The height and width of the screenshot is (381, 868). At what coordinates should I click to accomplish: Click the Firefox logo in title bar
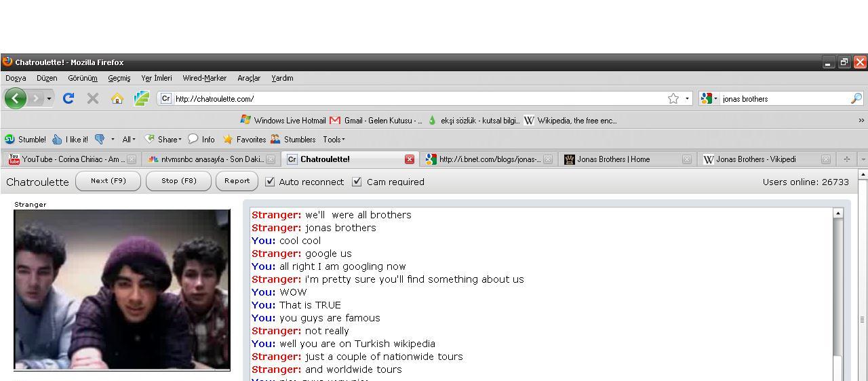[7, 62]
